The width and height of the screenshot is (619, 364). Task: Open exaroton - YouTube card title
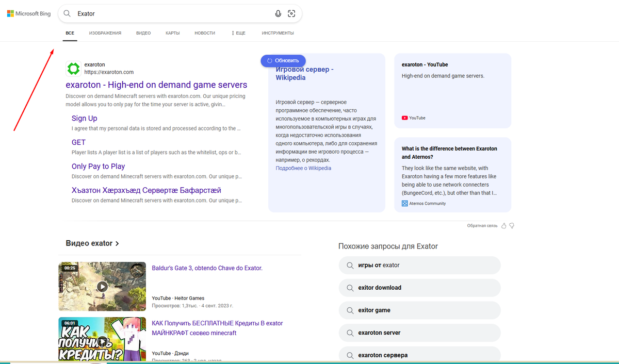[x=425, y=64]
